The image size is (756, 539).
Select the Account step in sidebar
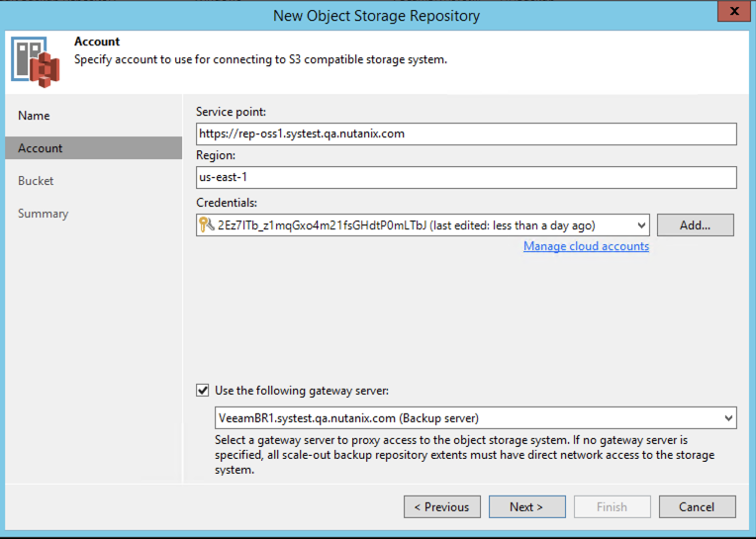coord(41,148)
